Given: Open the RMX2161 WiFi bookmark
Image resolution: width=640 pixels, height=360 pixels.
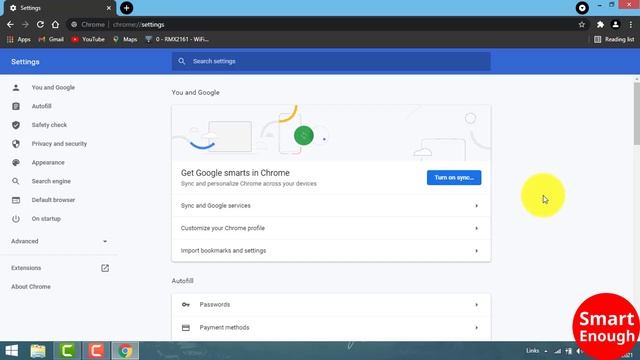Looking at the screenshot, I should (x=177, y=39).
